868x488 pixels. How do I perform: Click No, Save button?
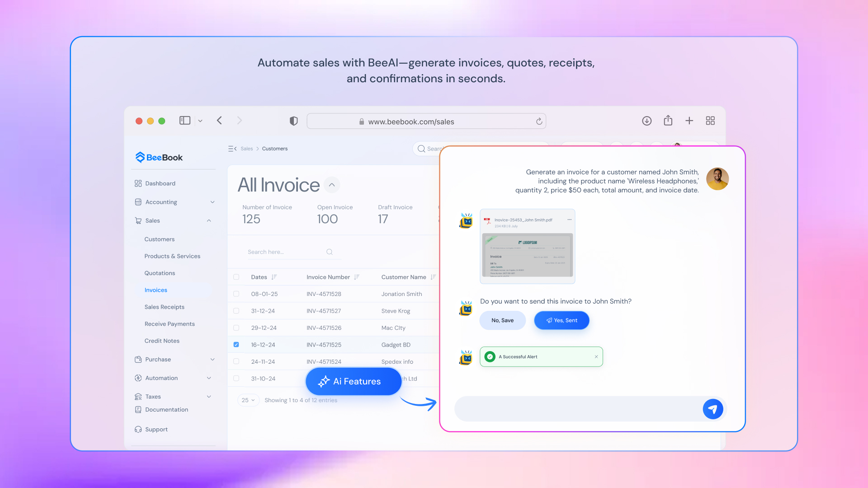click(x=503, y=320)
